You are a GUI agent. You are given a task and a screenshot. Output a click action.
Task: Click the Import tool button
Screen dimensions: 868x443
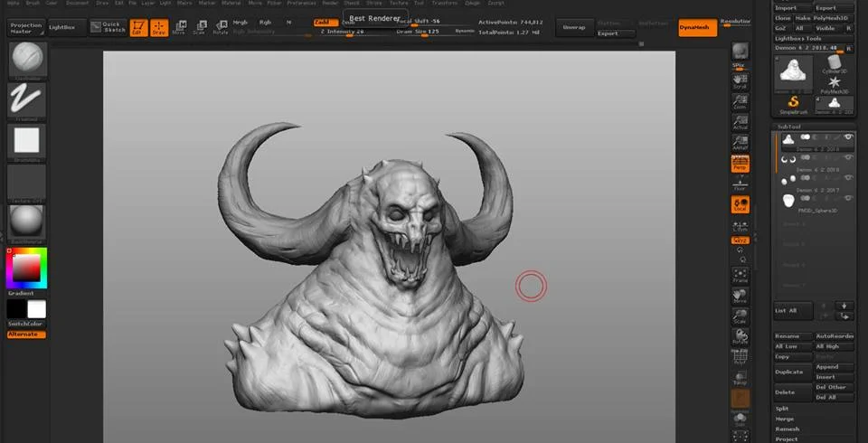tap(793, 8)
